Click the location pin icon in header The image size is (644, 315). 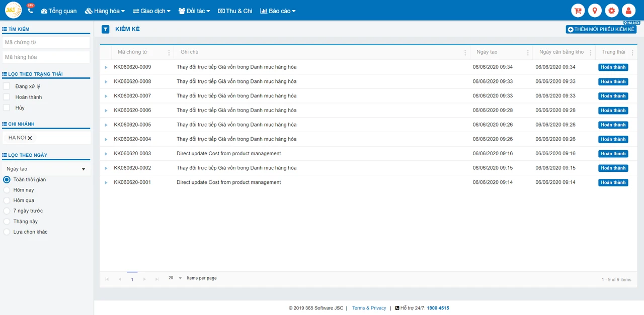coord(595,11)
